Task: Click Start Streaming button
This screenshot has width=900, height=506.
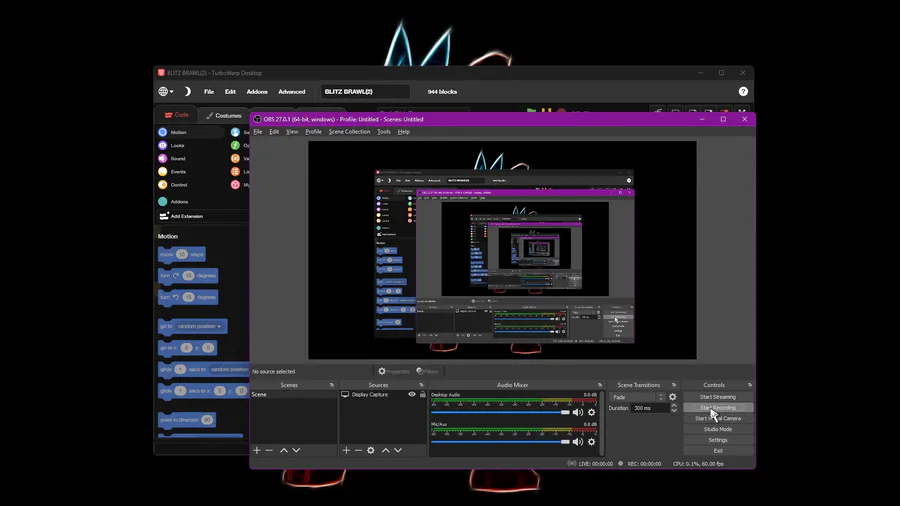Action: click(x=717, y=397)
